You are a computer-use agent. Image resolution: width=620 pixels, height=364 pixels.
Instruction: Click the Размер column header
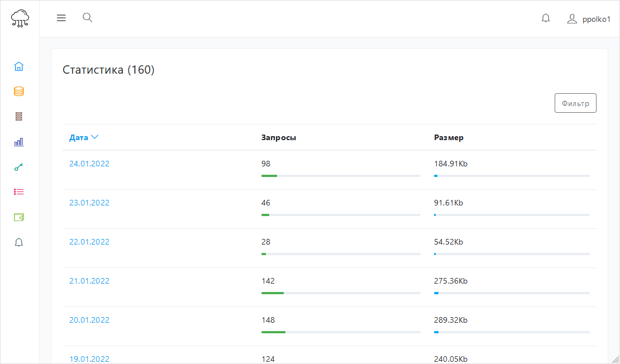[x=449, y=137]
